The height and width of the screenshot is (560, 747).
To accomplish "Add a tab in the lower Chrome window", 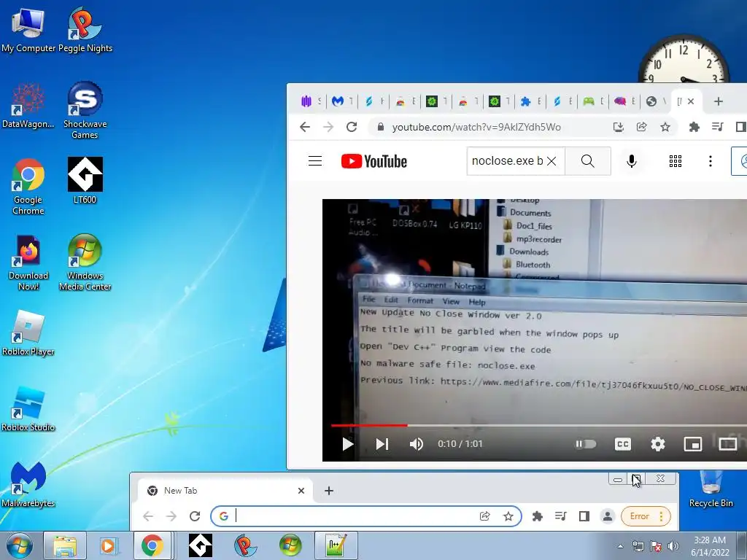I will (329, 491).
